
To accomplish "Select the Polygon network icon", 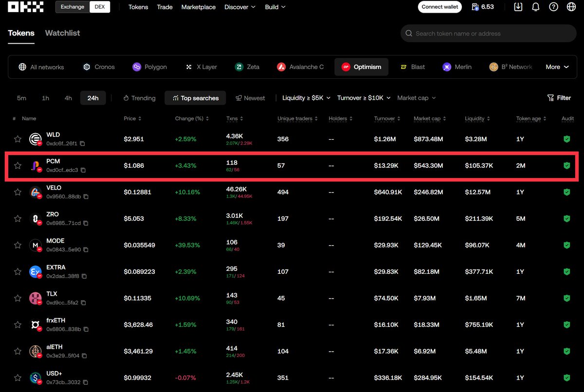I will [x=136, y=67].
